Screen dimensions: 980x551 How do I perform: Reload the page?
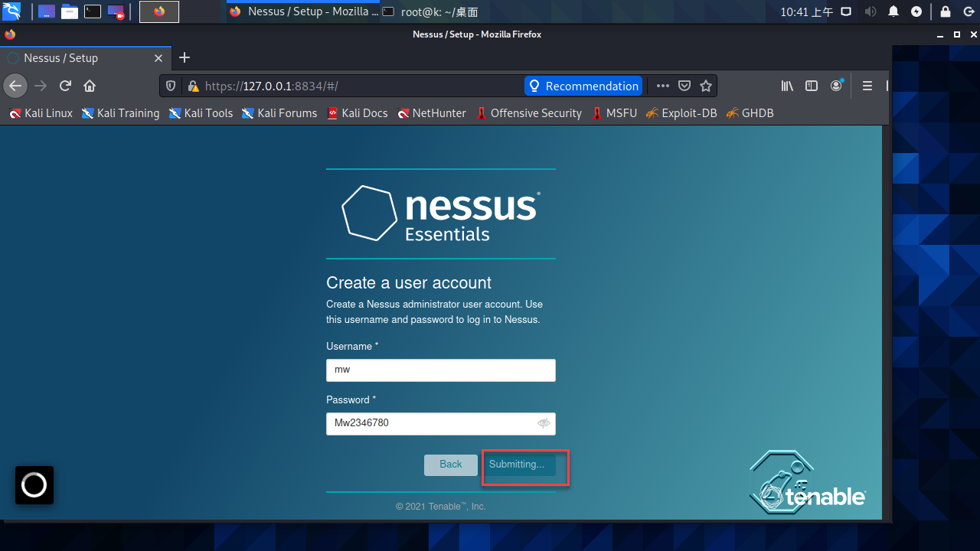tap(65, 86)
